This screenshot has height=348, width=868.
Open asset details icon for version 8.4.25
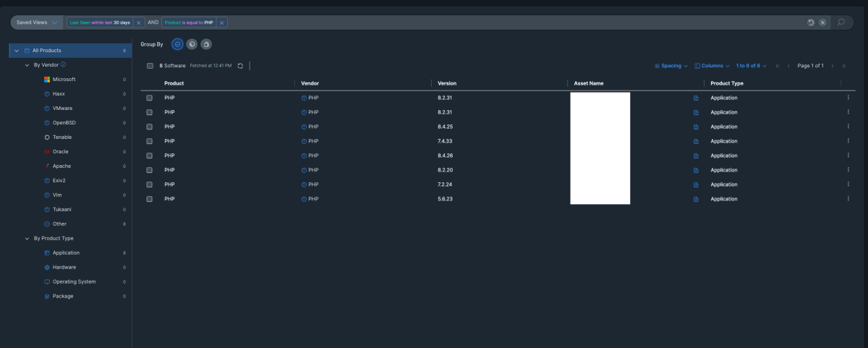(697, 127)
